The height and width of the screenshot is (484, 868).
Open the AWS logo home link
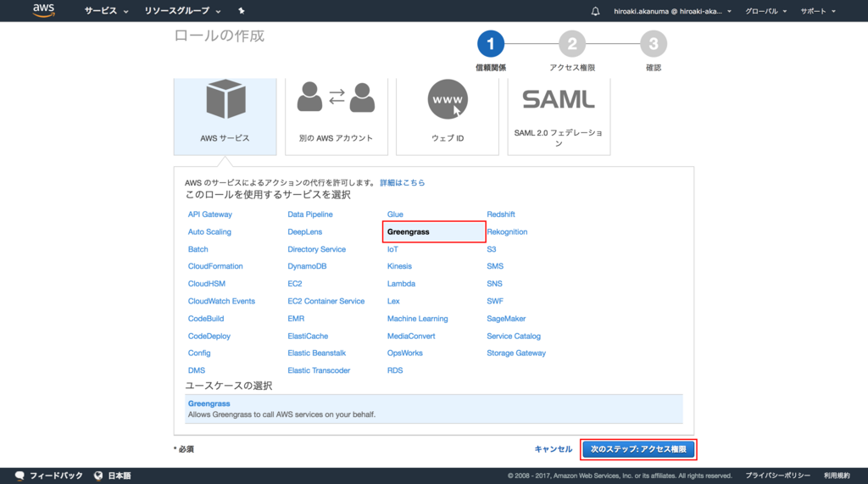(43, 10)
